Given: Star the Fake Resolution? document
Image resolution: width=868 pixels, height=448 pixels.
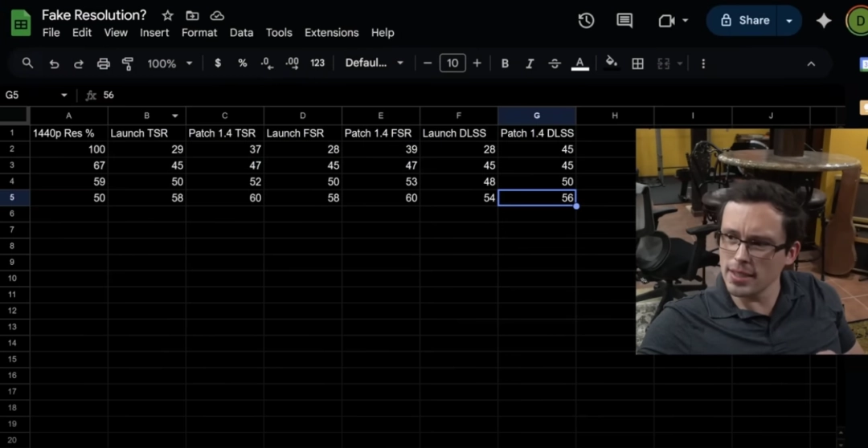Looking at the screenshot, I should [167, 15].
